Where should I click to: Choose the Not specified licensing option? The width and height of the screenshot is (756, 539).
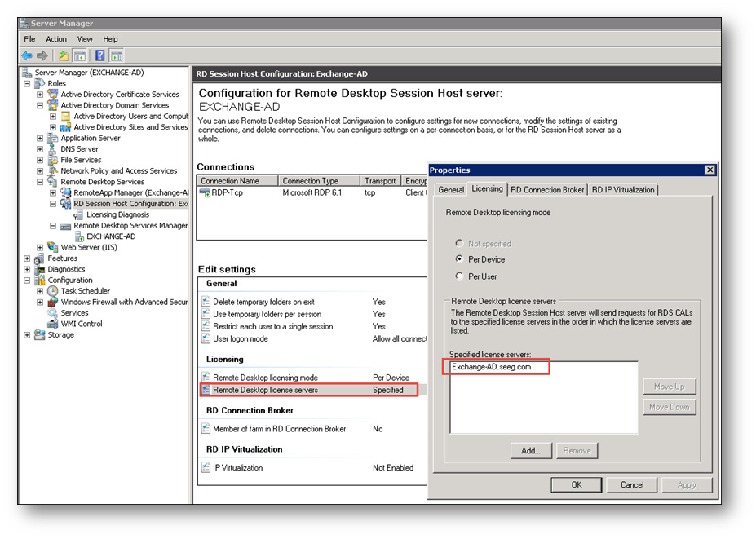click(460, 243)
